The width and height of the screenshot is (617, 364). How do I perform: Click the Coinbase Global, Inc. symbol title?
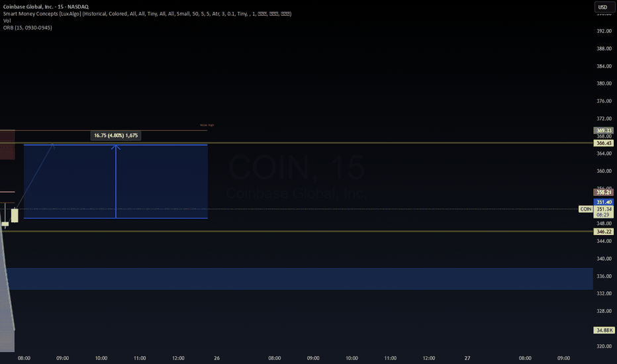(x=46, y=7)
